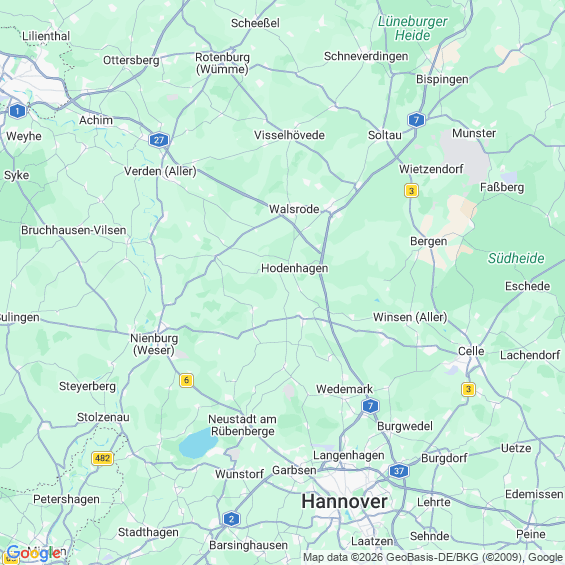Click the Südheide nature park label
565x565 pixels.
pyautogui.click(x=516, y=258)
